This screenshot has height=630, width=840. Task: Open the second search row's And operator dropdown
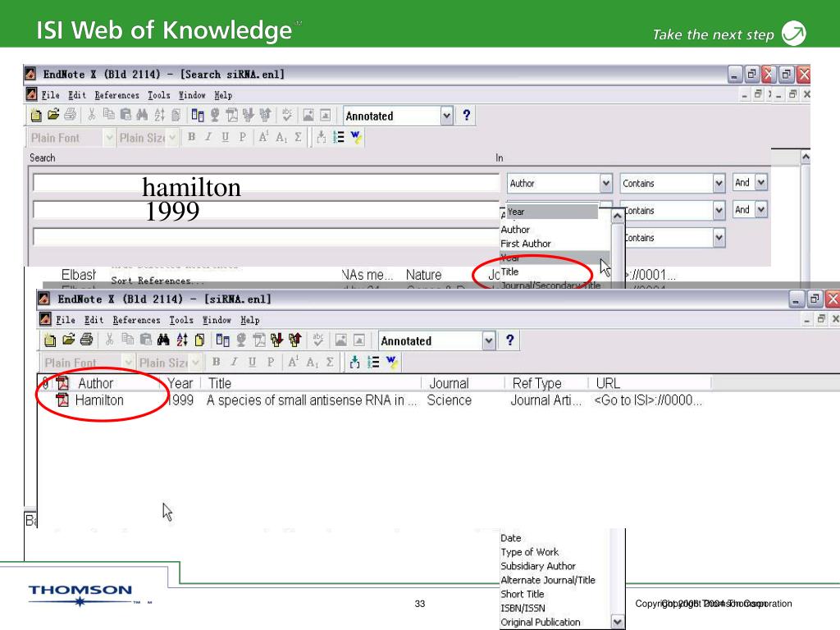coord(760,209)
